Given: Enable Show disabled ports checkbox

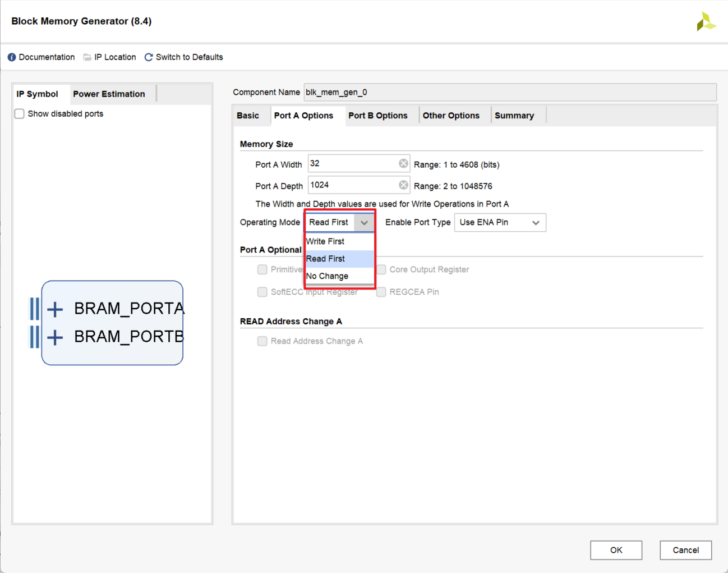Looking at the screenshot, I should (20, 114).
